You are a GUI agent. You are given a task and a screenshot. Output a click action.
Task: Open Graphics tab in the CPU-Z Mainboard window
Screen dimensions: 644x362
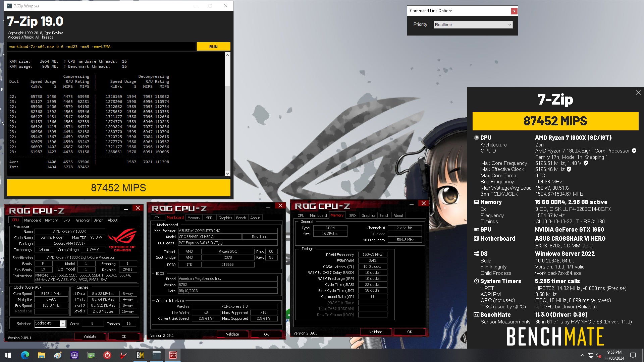pyautogui.click(x=225, y=218)
